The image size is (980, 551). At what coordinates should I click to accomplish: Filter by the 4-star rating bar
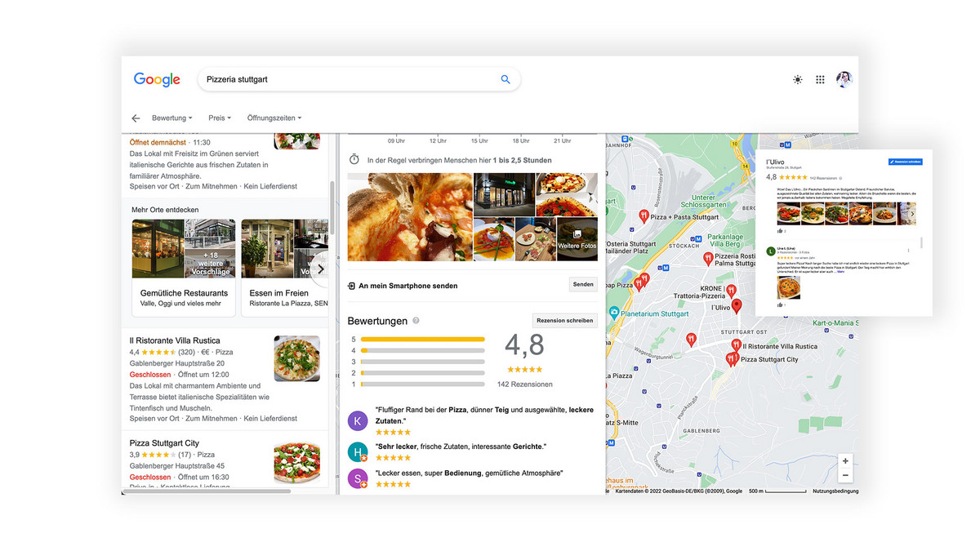(x=422, y=350)
